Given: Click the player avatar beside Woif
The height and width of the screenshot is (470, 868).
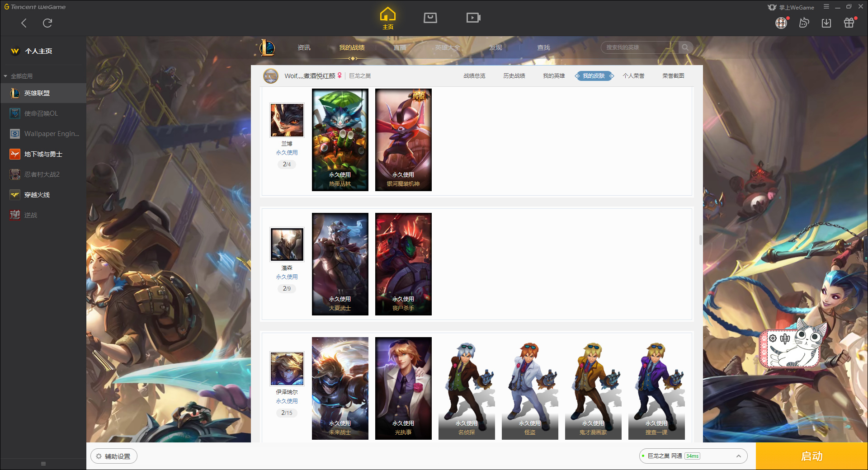Looking at the screenshot, I should pos(271,76).
